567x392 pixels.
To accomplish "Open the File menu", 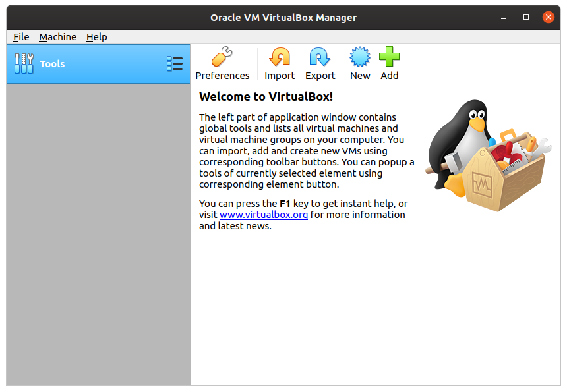I will point(20,37).
